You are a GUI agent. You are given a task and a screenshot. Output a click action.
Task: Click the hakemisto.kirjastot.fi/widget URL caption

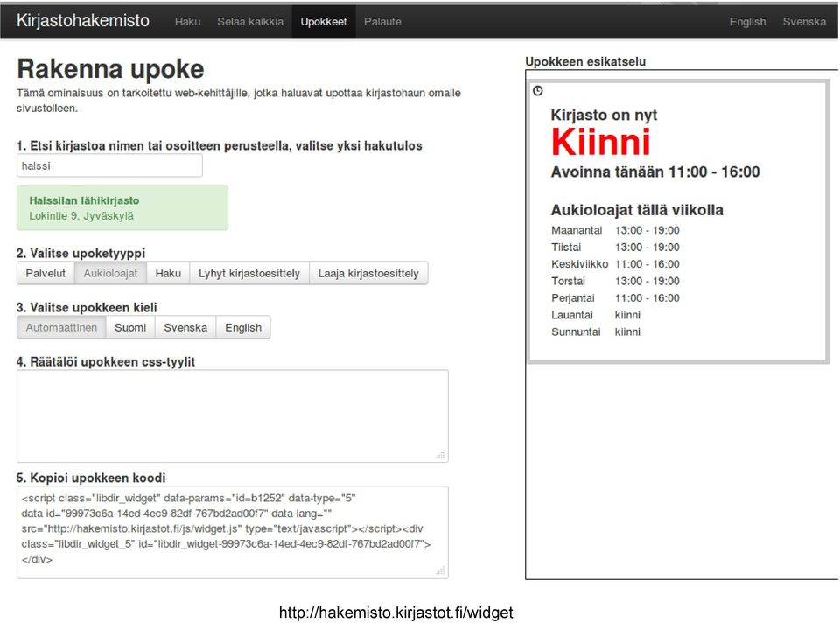click(x=395, y=612)
